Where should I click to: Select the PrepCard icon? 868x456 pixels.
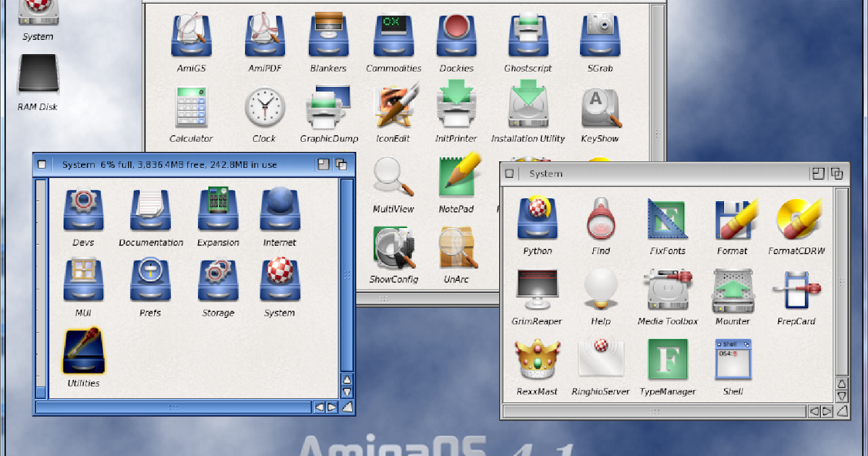pos(796,290)
